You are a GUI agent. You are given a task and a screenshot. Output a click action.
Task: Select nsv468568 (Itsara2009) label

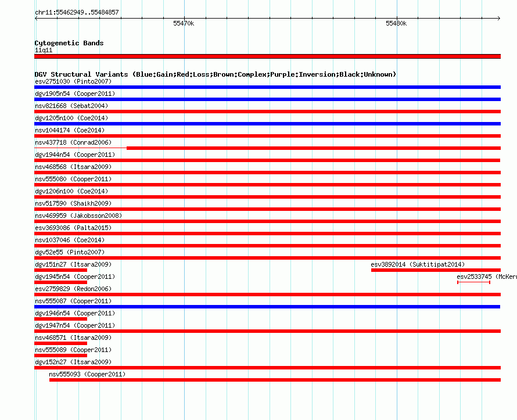(x=73, y=167)
